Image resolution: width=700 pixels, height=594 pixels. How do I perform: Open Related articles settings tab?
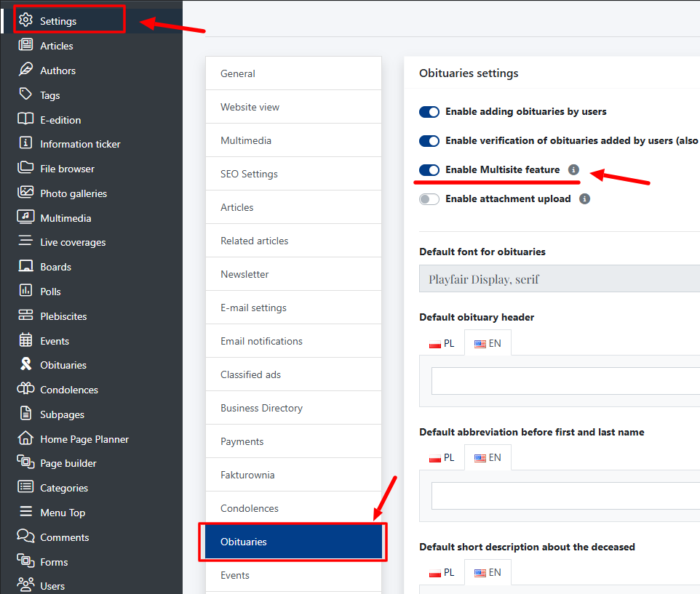pyautogui.click(x=293, y=241)
